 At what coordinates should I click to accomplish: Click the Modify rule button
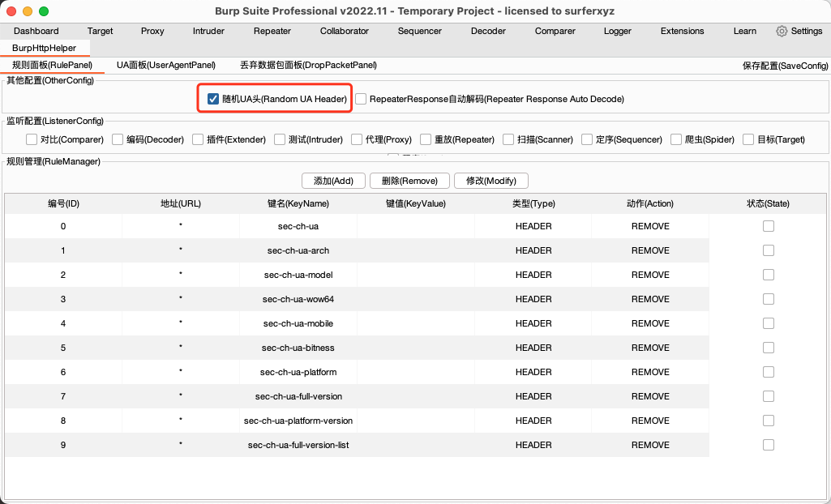pos(491,181)
